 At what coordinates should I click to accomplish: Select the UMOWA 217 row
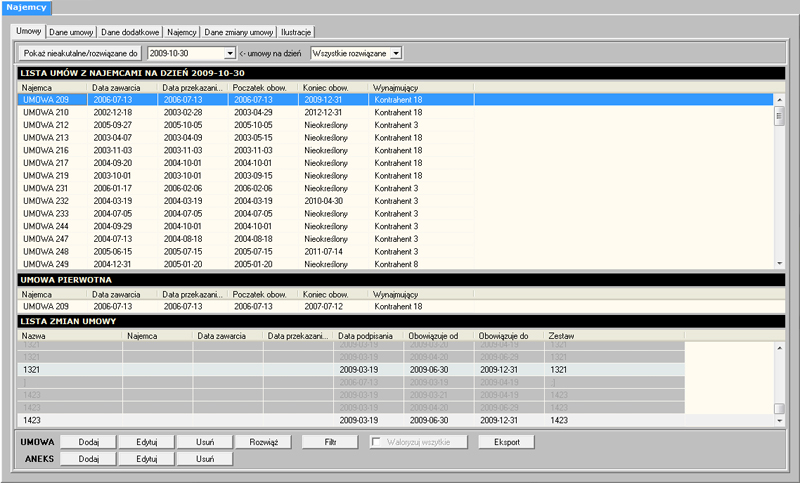click(246, 163)
